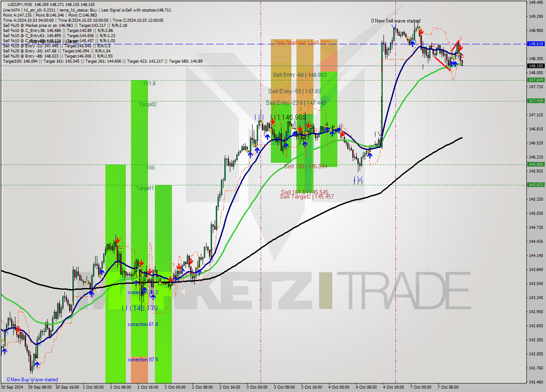546x392 pixels.
Task: Click the 'Sell %10 @ C_Entry61: 146.895' line
Action: (x=58, y=35)
